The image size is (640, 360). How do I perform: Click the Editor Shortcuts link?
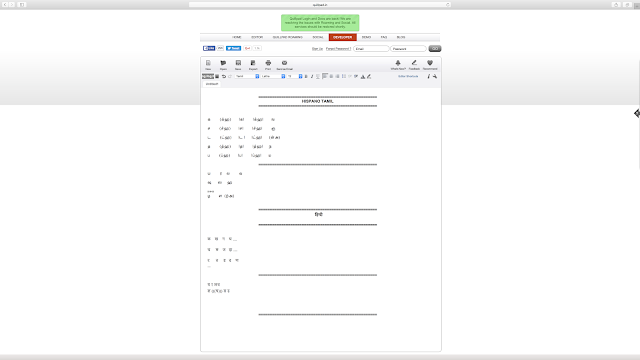coord(408,76)
